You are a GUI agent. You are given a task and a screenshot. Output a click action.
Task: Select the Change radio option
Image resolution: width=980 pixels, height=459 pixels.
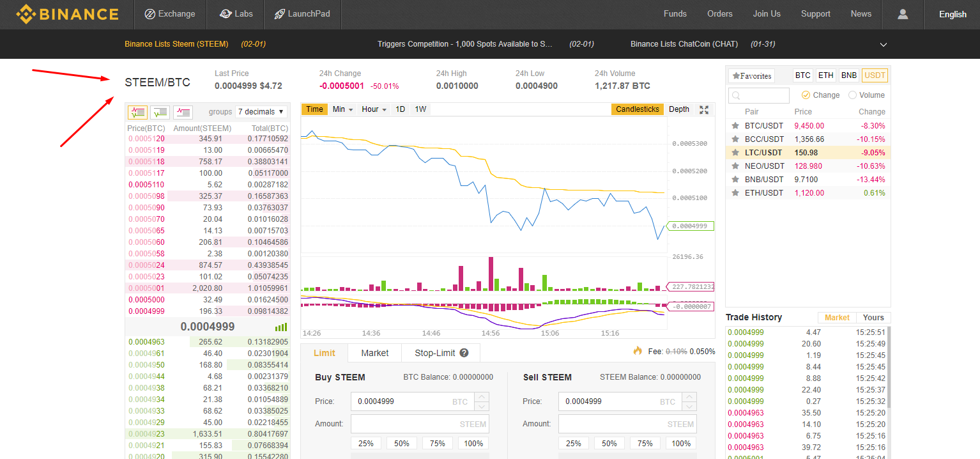pos(820,95)
